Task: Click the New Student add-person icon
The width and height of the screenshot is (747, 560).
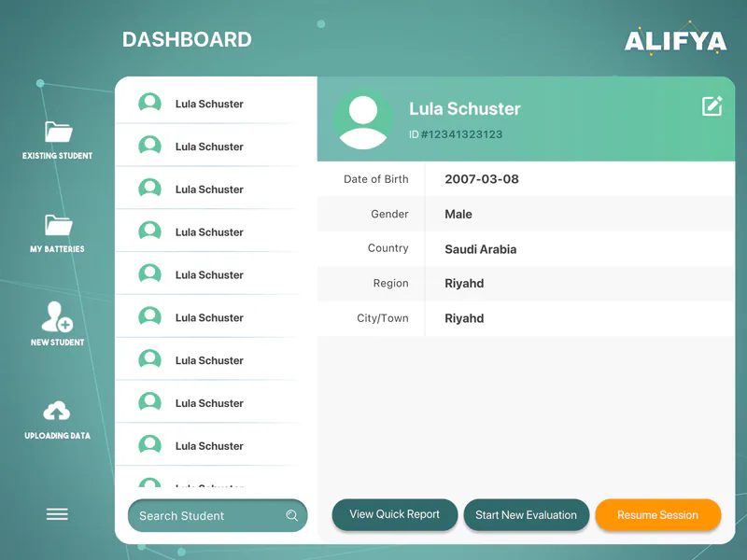Action: tap(57, 316)
